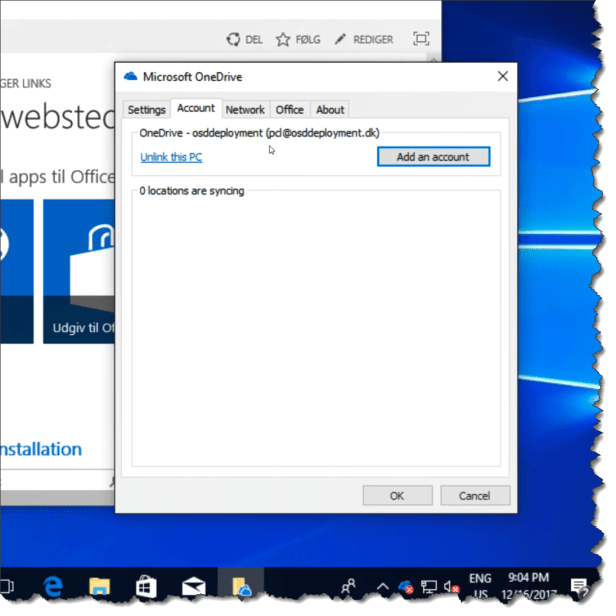Image resolution: width=616 pixels, height=616 pixels.
Task: Switch to the Settings tab
Action: click(x=146, y=110)
